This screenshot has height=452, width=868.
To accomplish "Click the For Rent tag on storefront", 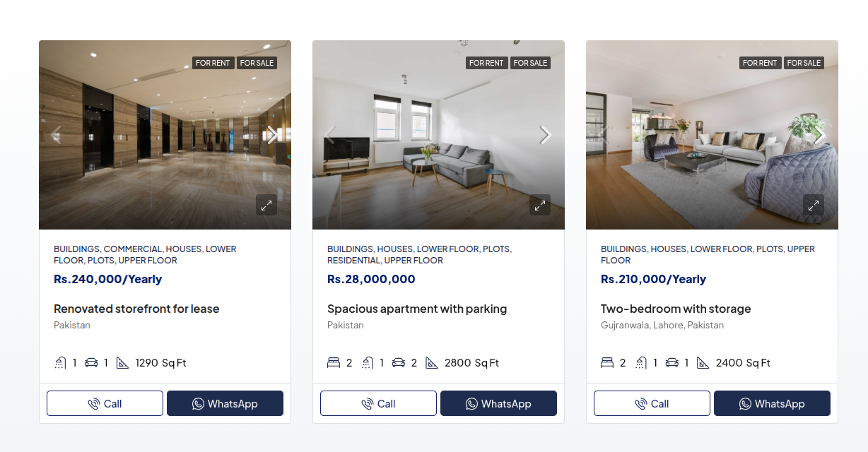I will click(213, 63).
